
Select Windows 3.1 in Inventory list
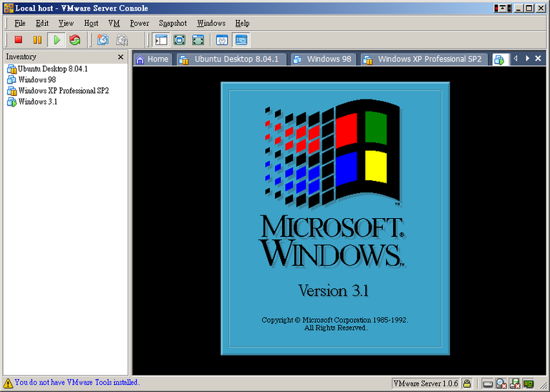[x=32, y=102]
